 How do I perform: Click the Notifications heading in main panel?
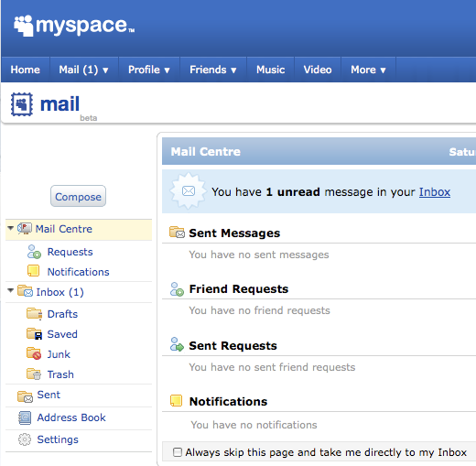(228, 402)
